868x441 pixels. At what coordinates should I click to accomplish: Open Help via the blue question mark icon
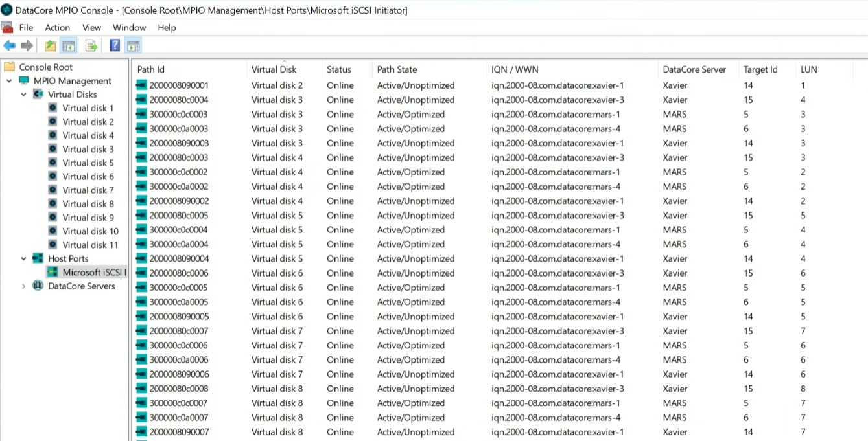(115, 45)
